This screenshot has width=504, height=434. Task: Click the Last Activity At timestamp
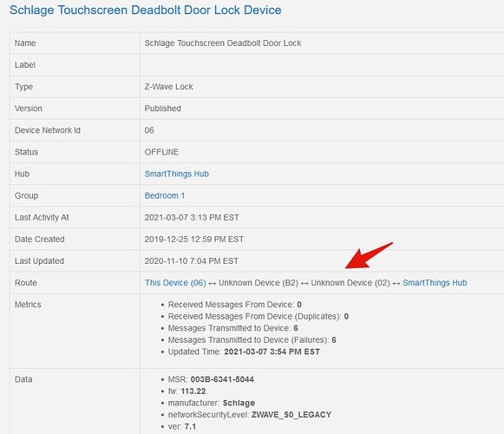[x=192, y=218]
